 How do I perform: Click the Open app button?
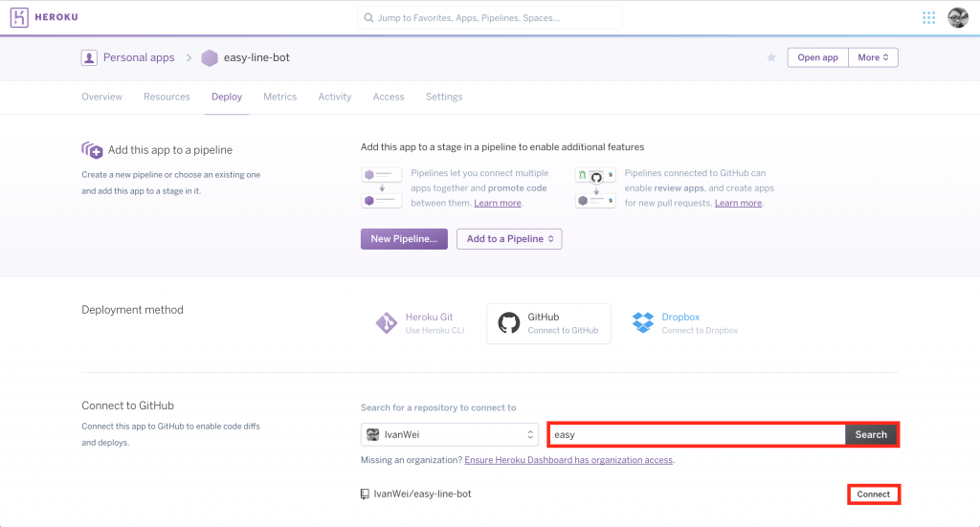coord(817,57)
